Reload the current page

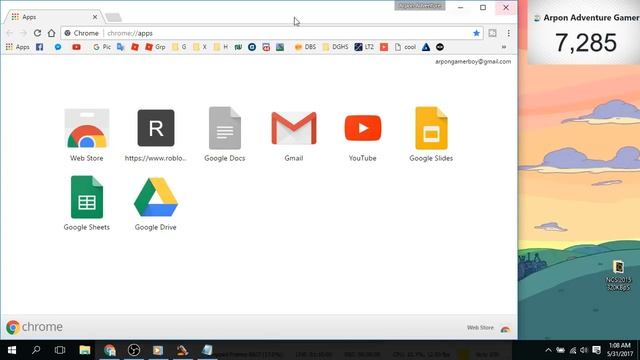click(x=37, y=33)
